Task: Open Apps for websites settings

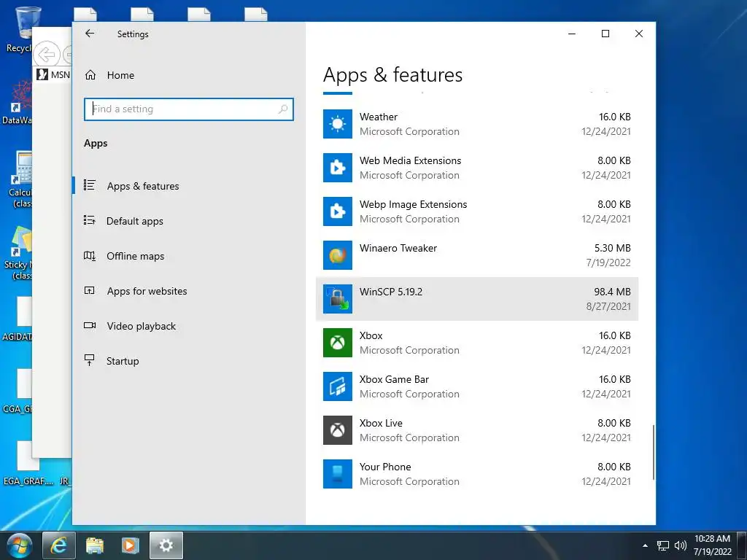Action: pos(189,291)
